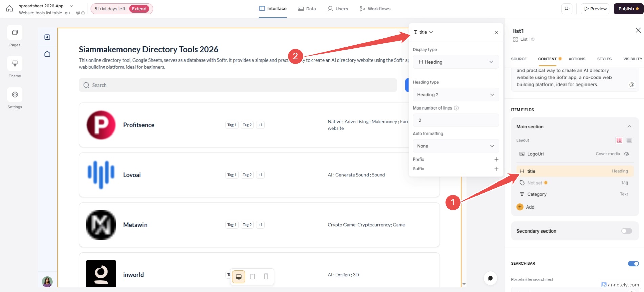Select the mobile device preview icon
The image size is (644, 292).
(x=266, y=277)
